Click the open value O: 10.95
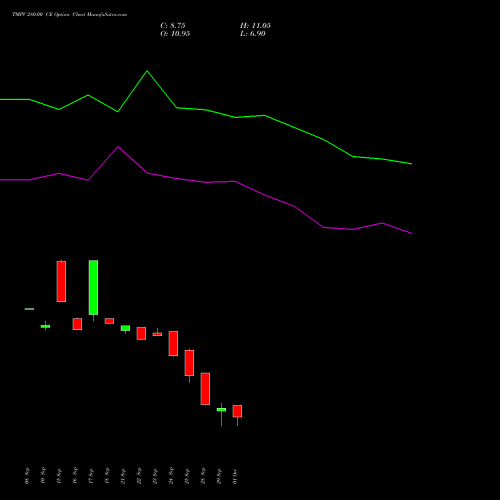Viewport: 500px width, 500px height. (175, 34)
